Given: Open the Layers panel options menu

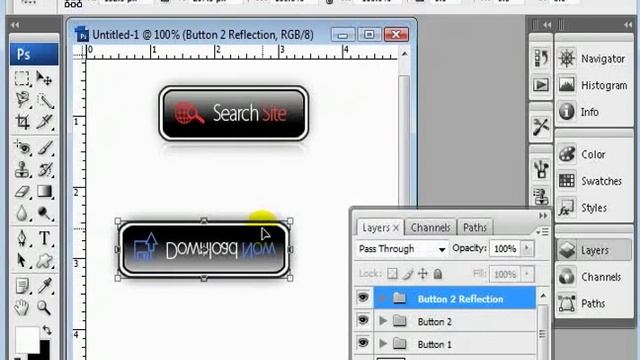Looking at the screenshot, I should pos(543,231).
